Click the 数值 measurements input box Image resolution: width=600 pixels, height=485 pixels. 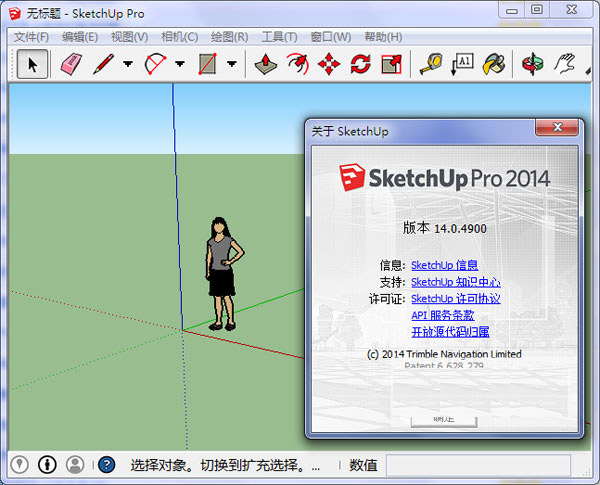tap(478, 465)
